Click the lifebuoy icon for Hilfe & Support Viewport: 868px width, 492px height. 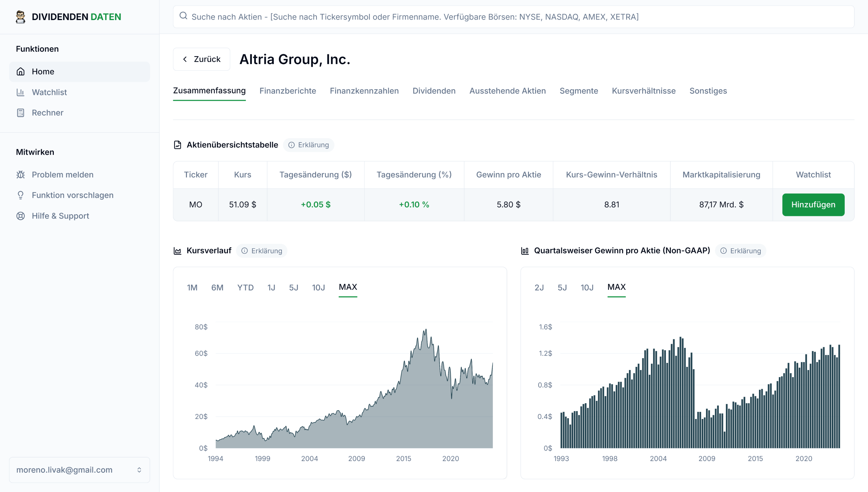click(x=21, y=216)
